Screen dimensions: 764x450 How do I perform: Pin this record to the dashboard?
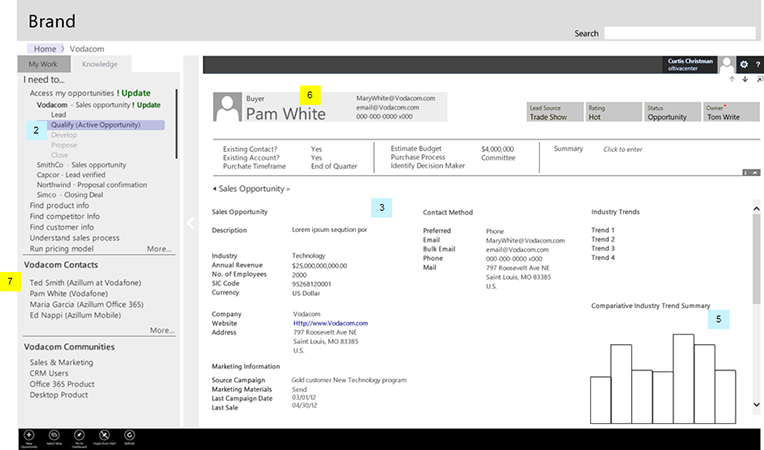click(x=79, y=436)
